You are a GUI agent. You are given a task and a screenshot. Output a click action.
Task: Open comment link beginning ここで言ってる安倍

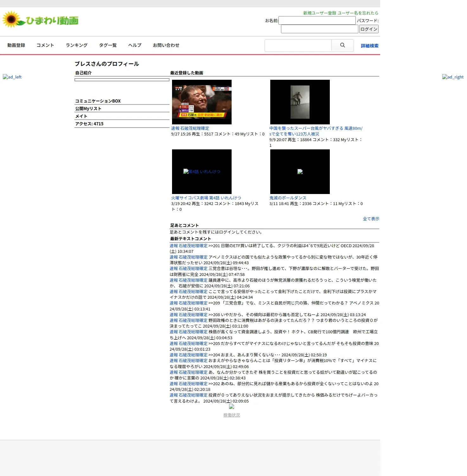tap(189, 291)
